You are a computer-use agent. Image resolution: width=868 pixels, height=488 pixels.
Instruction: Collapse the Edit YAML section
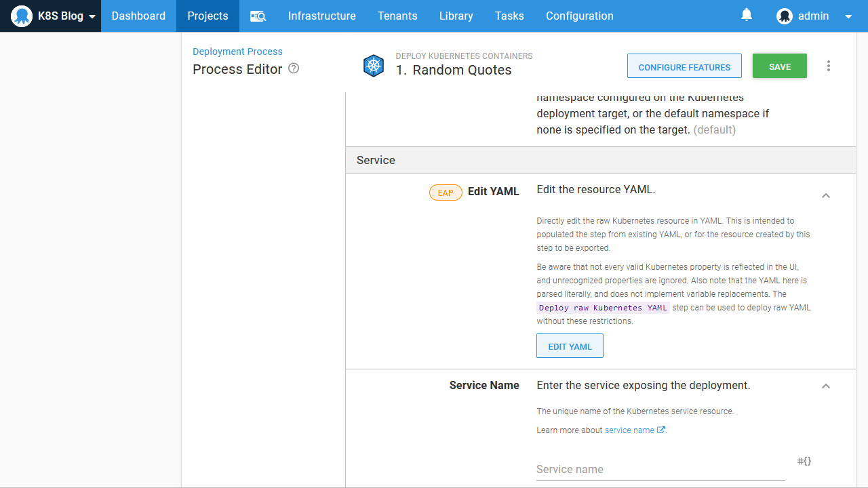click(x=826, y=196)
